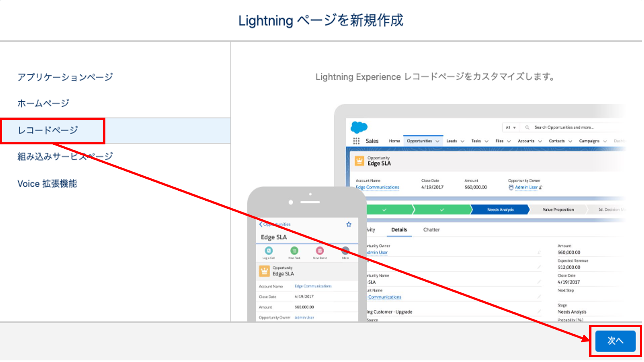The width and height of the screenshot is (644, 362).
Task: Select レコードページ page type
Action: [x=48, y=130]
